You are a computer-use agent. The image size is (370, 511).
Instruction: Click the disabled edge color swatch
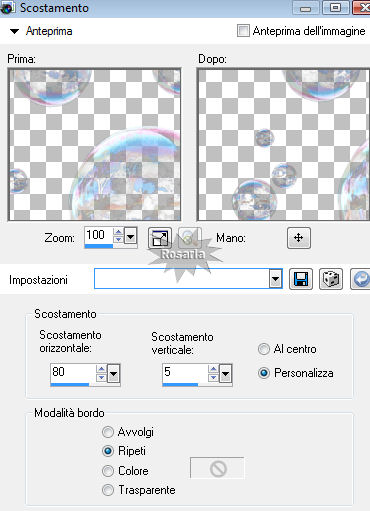tap(217, 468)
